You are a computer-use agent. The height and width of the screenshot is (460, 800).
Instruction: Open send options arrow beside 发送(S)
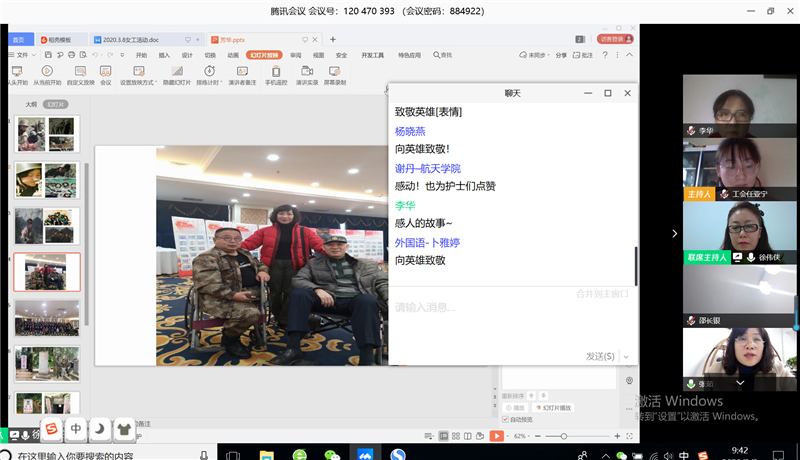coord(626,356)
